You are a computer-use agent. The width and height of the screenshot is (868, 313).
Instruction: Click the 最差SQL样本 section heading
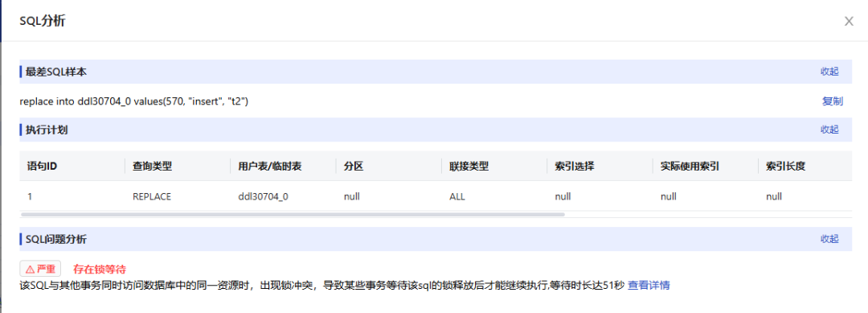tap(56, 72)
